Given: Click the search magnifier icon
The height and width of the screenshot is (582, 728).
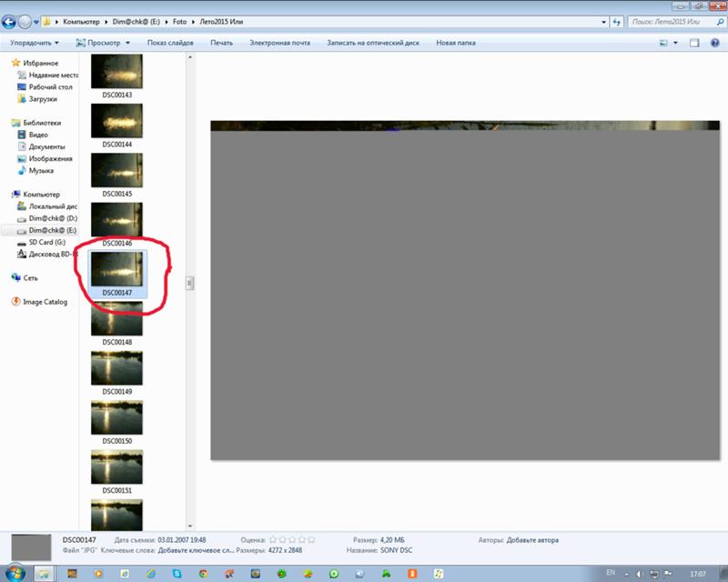Looking at the screenshot, I should click(720, 22).
